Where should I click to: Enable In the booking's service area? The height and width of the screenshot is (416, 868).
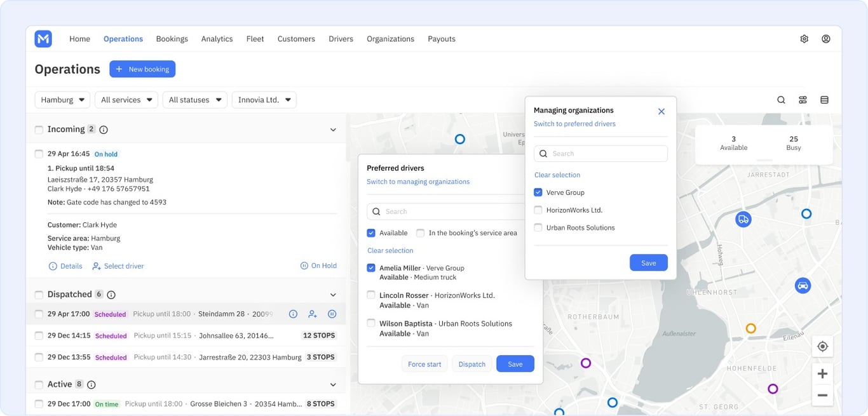(x=420, y=233)
